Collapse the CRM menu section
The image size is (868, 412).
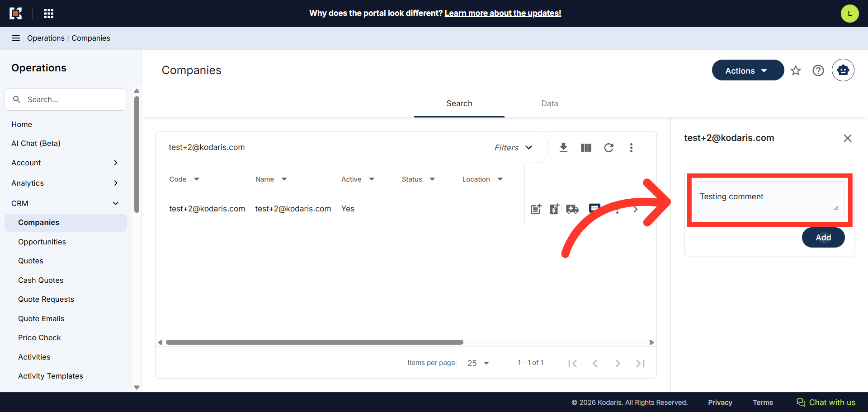(x=66, y=203)
